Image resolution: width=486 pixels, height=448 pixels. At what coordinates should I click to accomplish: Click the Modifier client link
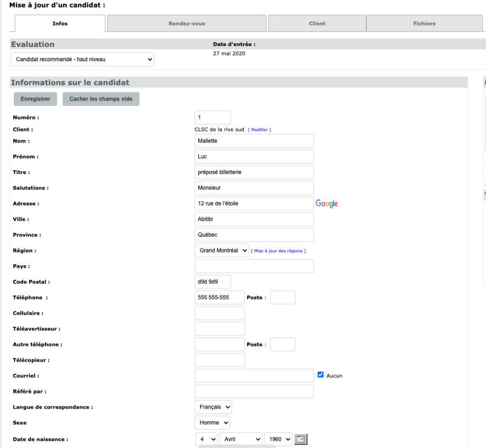260,130
